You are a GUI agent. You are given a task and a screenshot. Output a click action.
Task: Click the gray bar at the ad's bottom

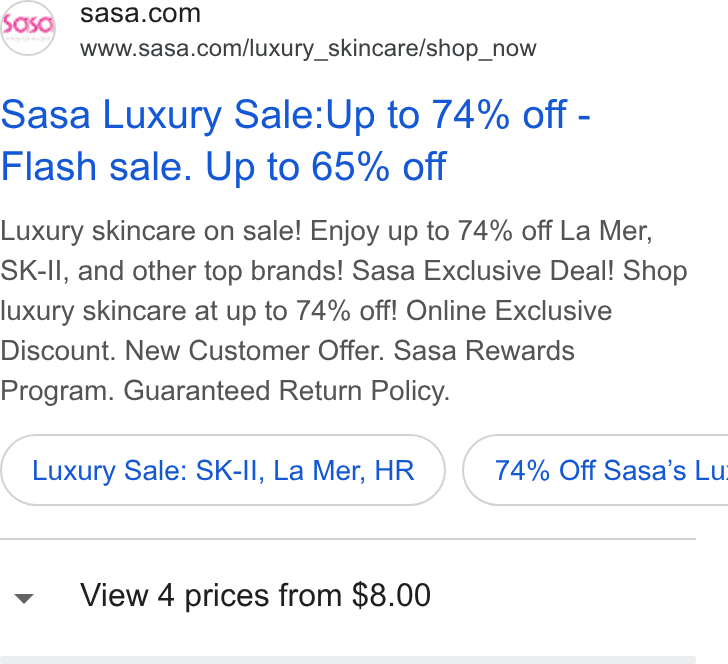(348, 660)
